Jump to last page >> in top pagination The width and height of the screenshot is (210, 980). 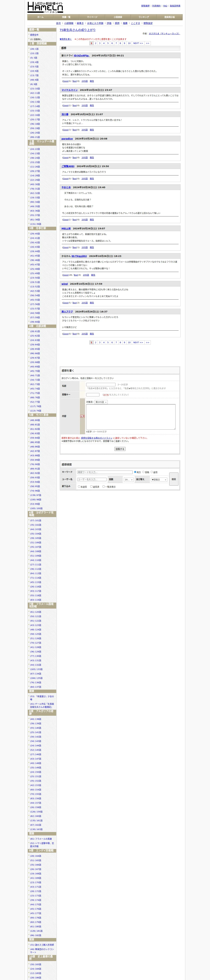click(148, 43)
